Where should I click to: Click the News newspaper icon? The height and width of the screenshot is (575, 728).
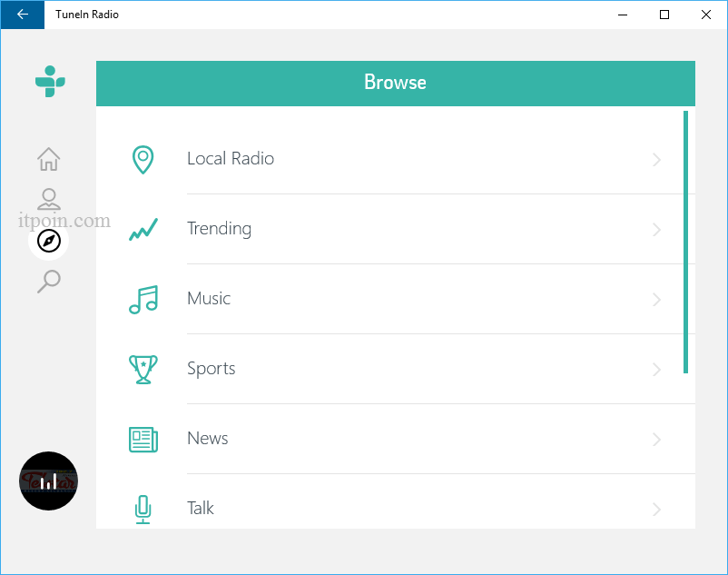click(143, 440)
